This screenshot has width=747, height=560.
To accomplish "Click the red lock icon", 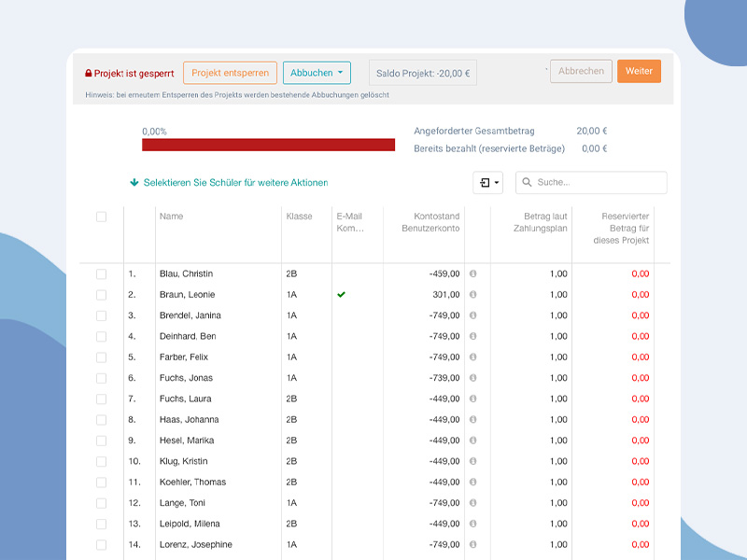I will coord(88,74).
